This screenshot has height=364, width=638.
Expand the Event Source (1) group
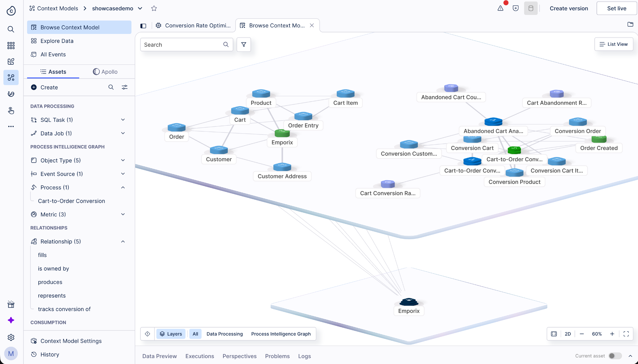(x=123, y=174)
